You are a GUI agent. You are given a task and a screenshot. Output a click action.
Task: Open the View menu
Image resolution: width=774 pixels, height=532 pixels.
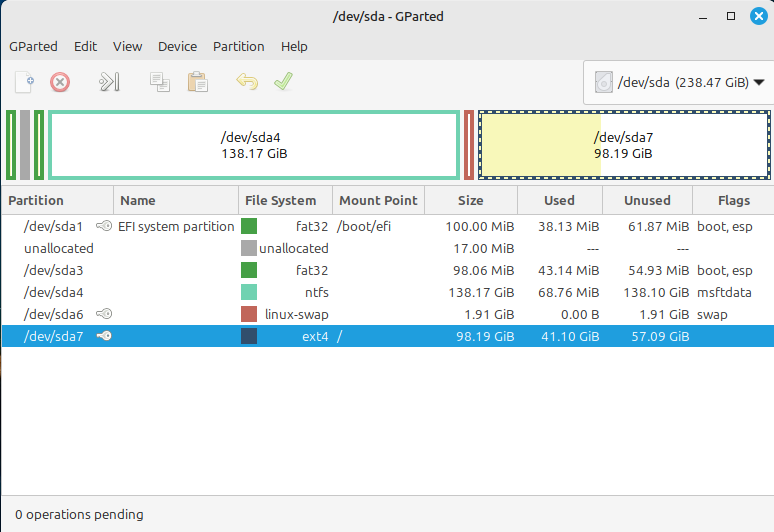coord(127,46)
